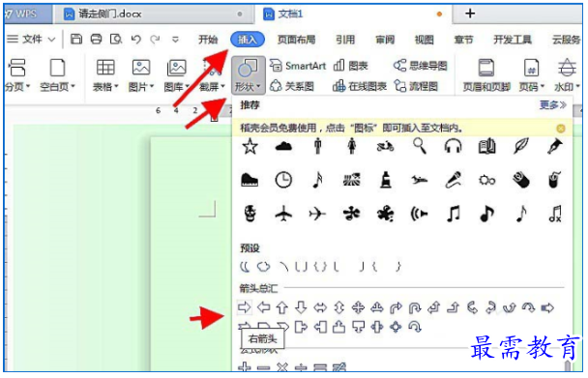Switch to the 开发工具 tab
Screen dimensions: 588x378
coord(513,40)
